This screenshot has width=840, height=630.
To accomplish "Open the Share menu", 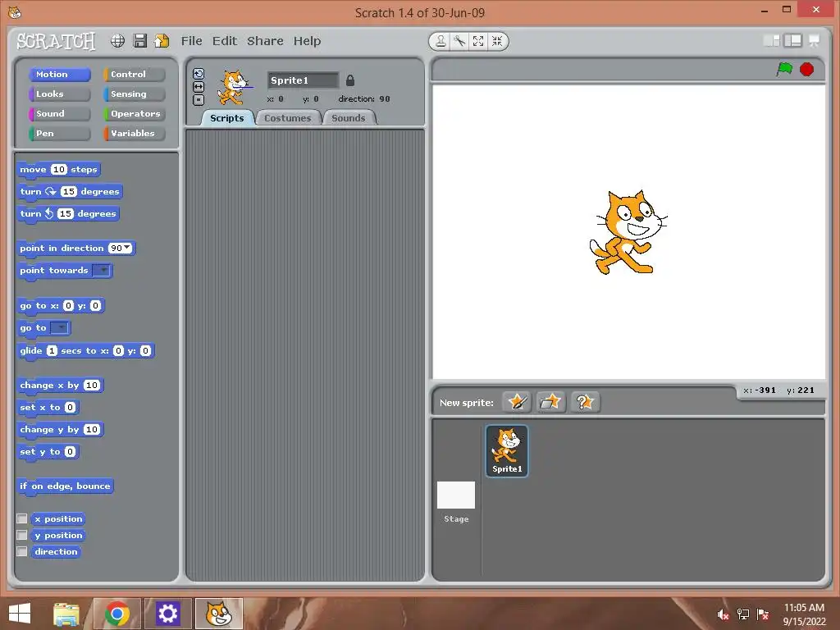I will 265,41.
